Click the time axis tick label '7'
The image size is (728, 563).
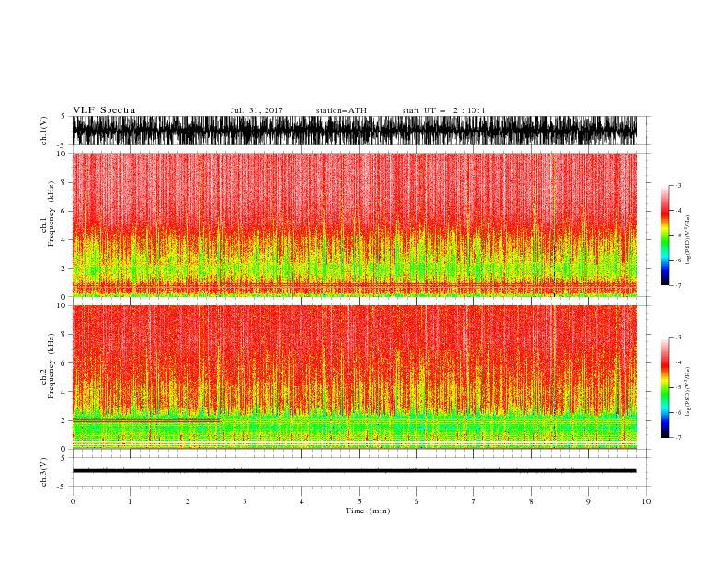(474, 501)
